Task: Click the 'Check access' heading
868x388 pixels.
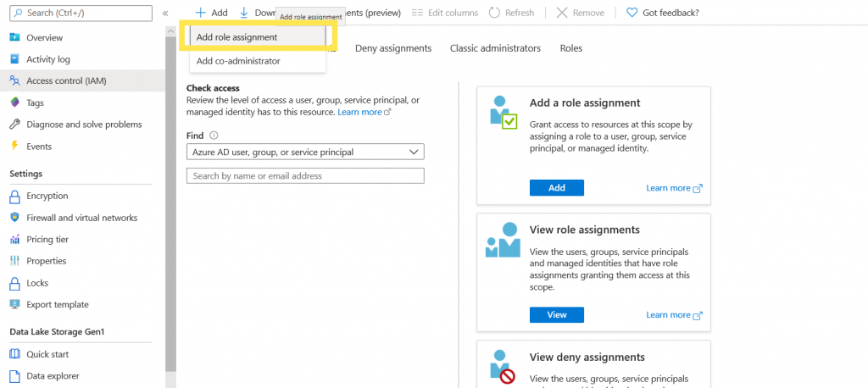Action: click(213, 88)
